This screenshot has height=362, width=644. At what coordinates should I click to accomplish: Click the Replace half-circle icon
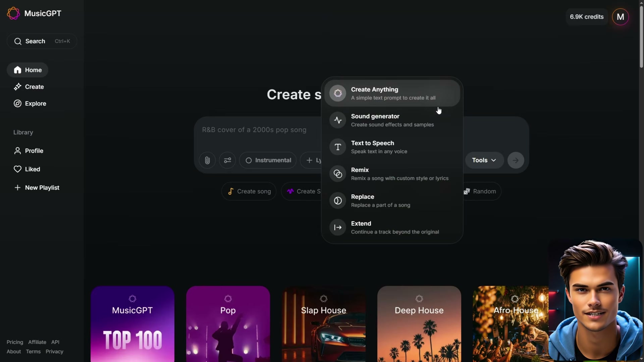click(338, 200)
